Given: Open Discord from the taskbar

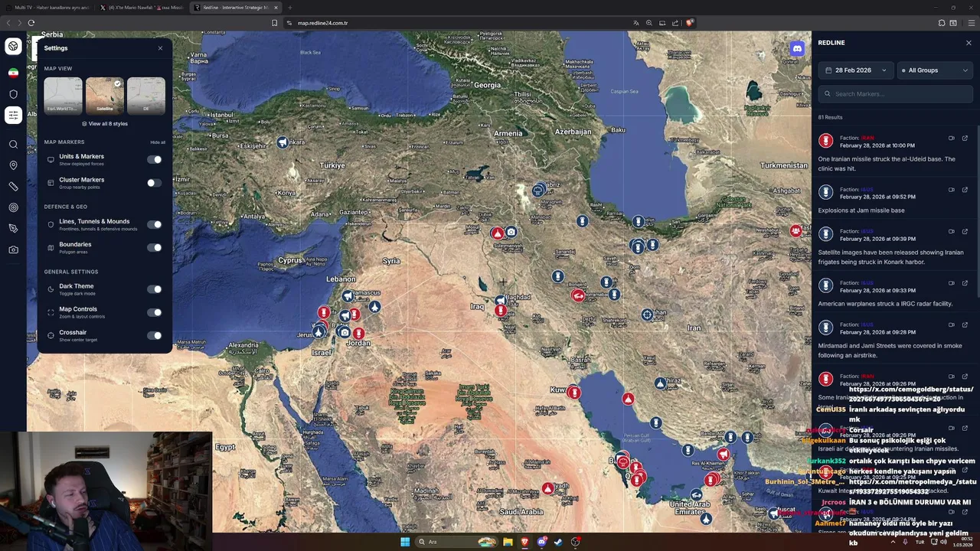Looking at the screenshot, I should click(x=542, y=542).
